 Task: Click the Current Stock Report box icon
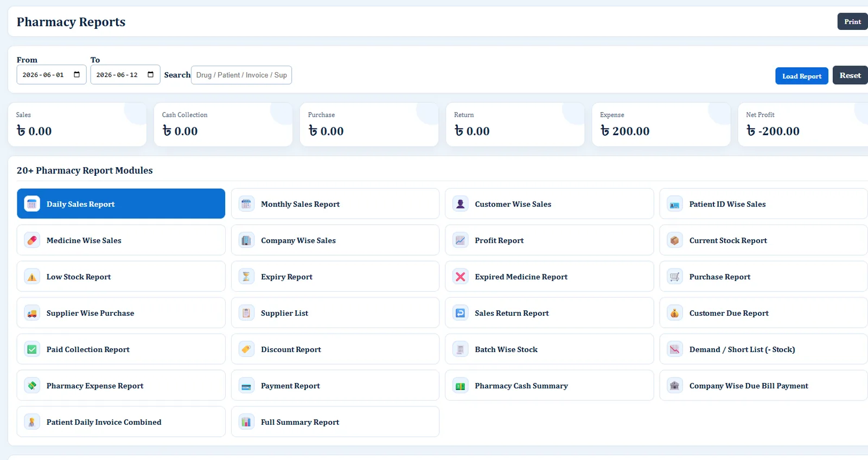click(675, 240)
